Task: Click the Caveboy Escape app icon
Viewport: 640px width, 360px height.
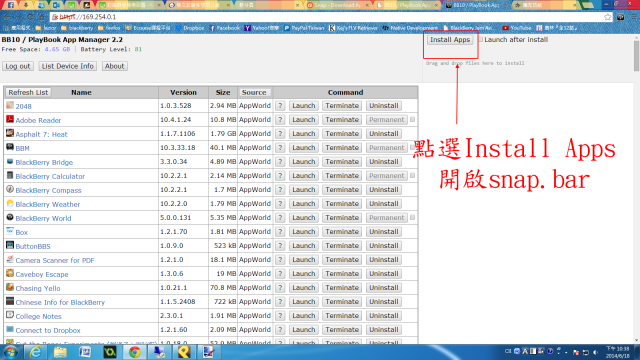Action: [10, 273]
